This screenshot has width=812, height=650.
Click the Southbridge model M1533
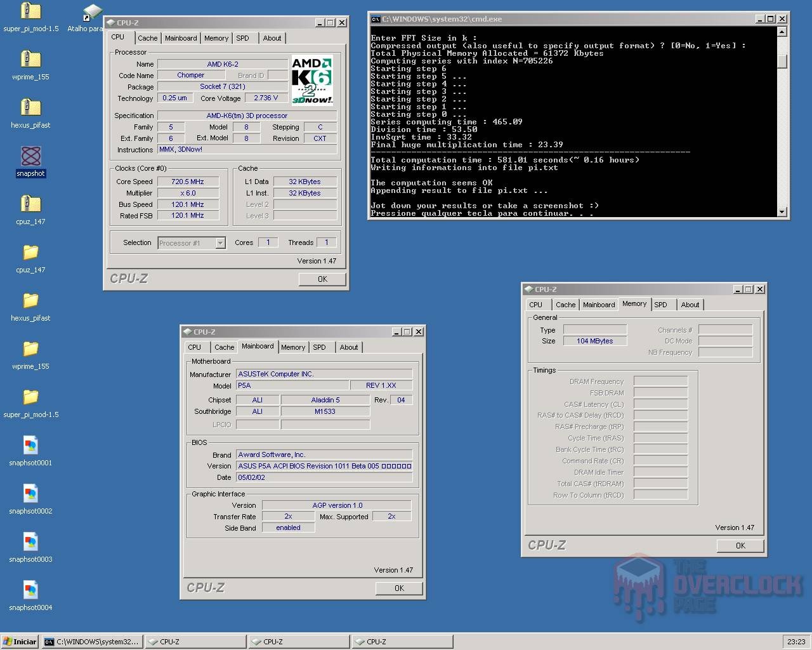coord(325,411)
